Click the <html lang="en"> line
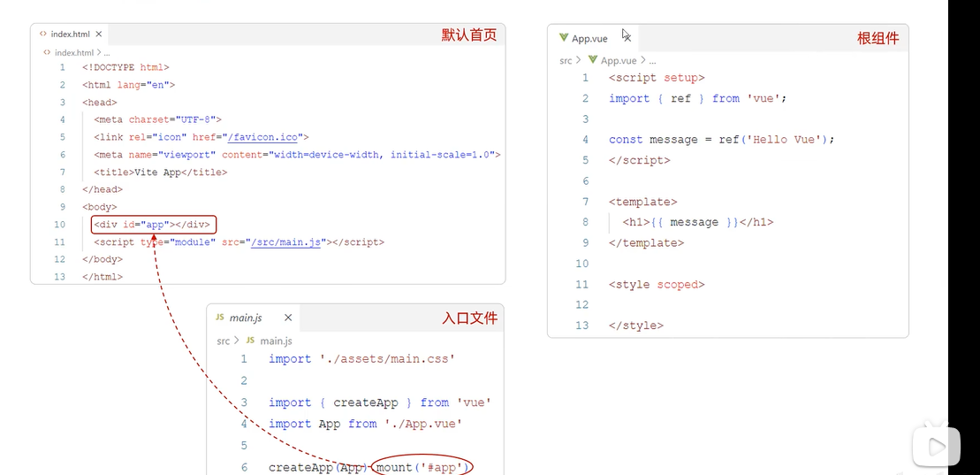The image size is (980, 475). pos(129,85)
